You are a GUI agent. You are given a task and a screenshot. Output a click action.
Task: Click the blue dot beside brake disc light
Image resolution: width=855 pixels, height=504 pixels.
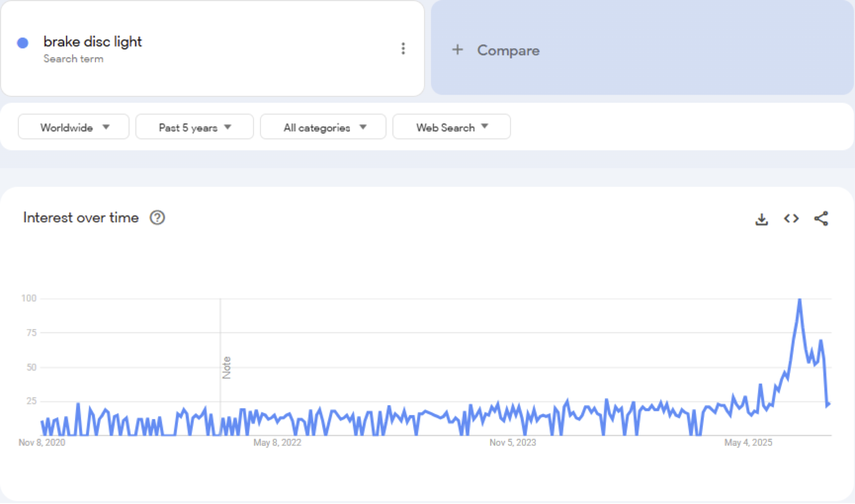pyautogui.click(x=23, y=43)
